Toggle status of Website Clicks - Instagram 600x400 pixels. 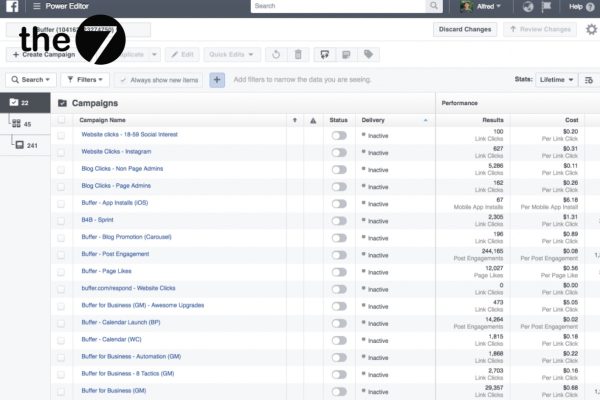339,152
